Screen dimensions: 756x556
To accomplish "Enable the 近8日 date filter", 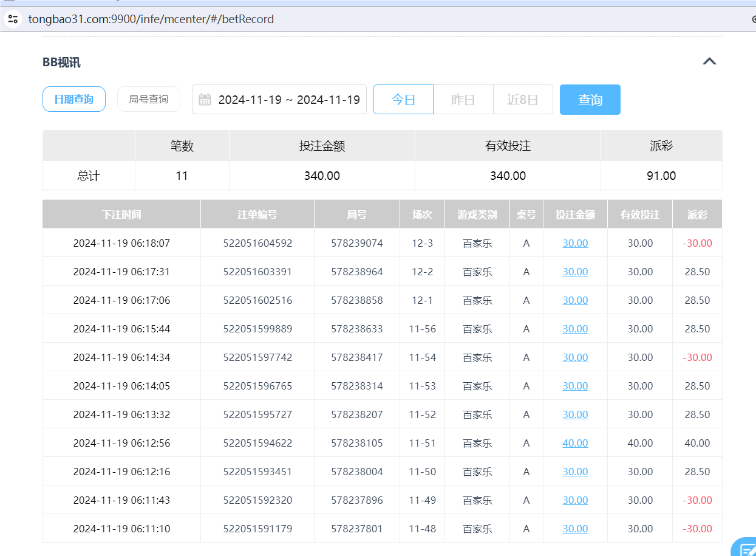I will (523, 99).
